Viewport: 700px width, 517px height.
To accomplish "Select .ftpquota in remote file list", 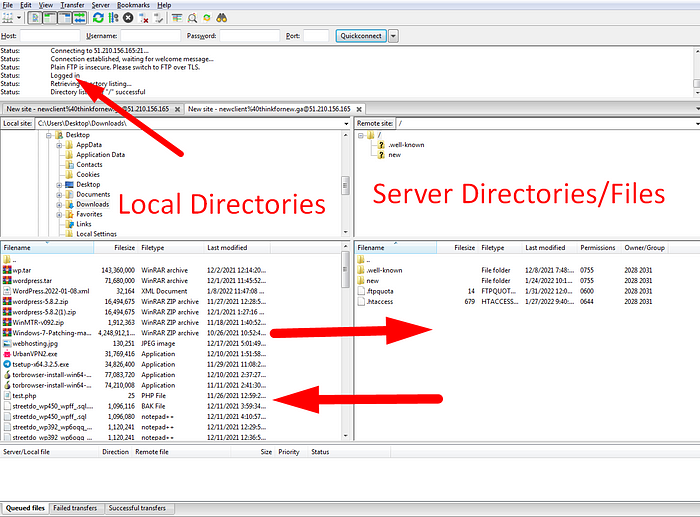I will (x=379, y=292).
